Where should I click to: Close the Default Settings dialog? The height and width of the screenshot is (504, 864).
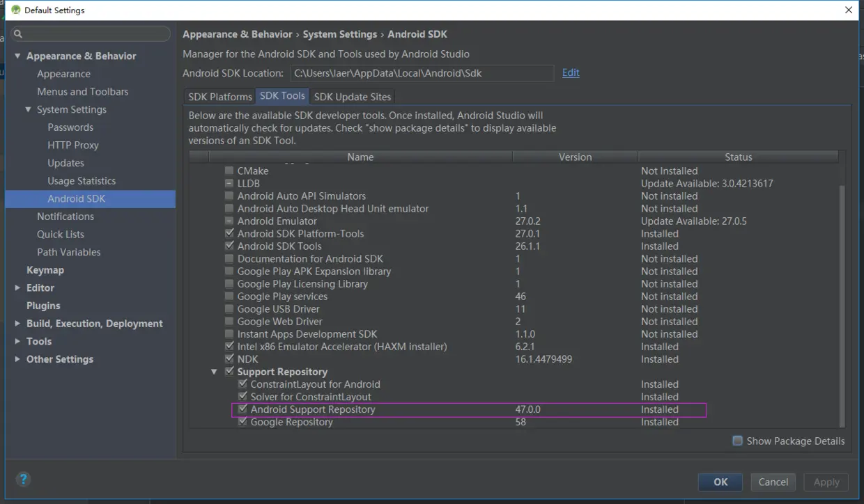[x=849, y=10]
